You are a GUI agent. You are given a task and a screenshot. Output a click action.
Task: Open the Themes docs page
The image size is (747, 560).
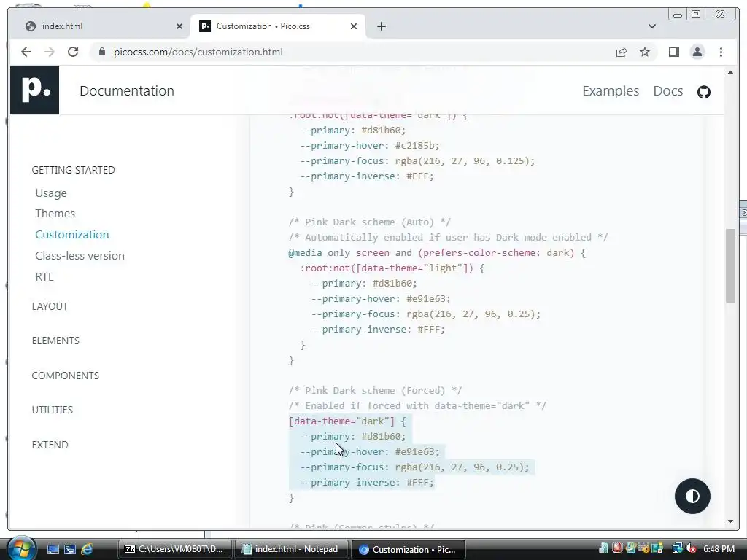point(55,214)
